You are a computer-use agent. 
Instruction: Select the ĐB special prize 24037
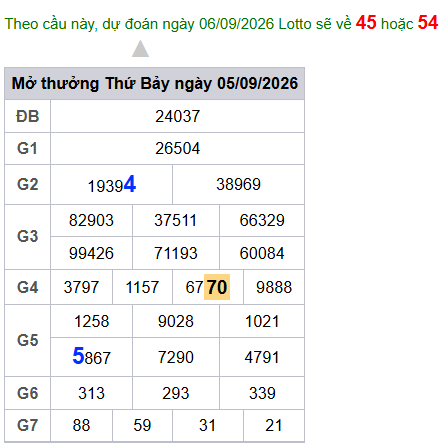(178, 116)
